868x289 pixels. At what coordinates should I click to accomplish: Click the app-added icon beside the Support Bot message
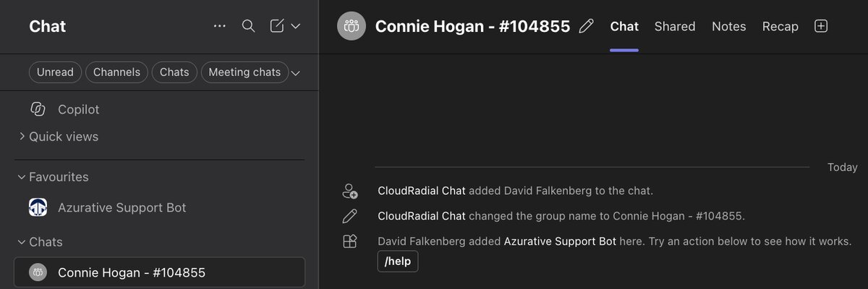[350, 241]
